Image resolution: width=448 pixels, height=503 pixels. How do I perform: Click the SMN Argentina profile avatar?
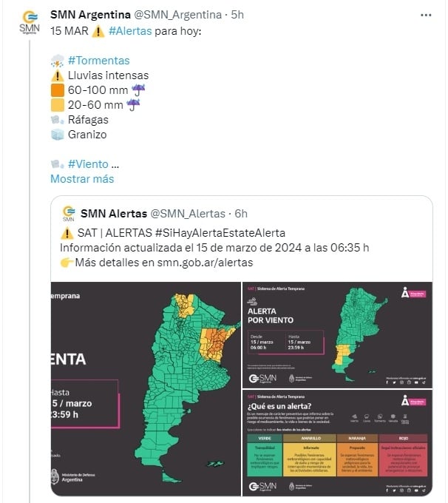tap(30, 22)
